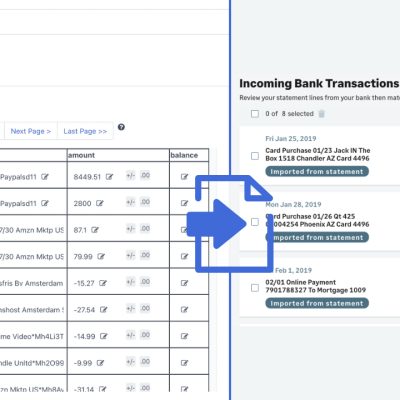Edit balance in the -14.99 row
400x400 pixels.
(184, 336)
